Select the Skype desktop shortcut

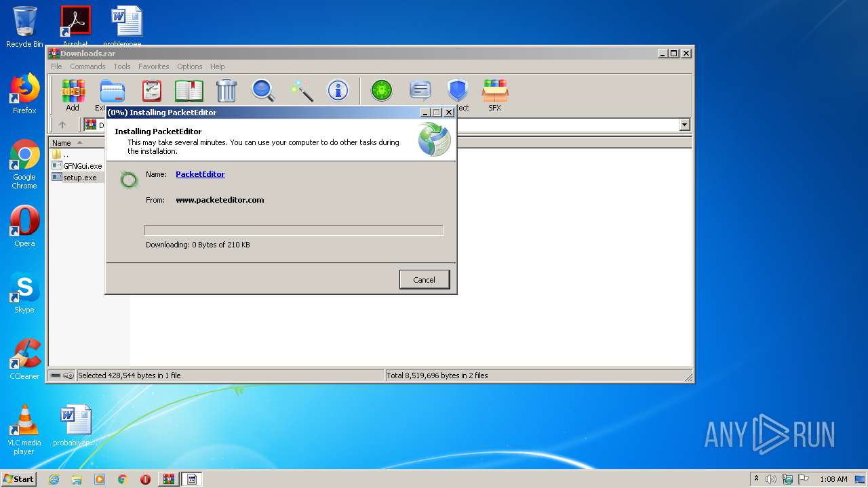click(24, 293)
